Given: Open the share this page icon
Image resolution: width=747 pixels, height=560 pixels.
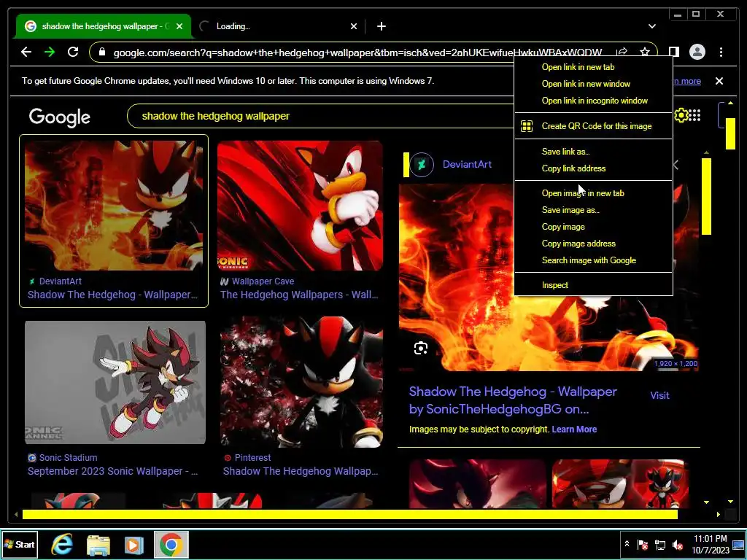Looking at the screenshot, I should (x=622, y=52).
